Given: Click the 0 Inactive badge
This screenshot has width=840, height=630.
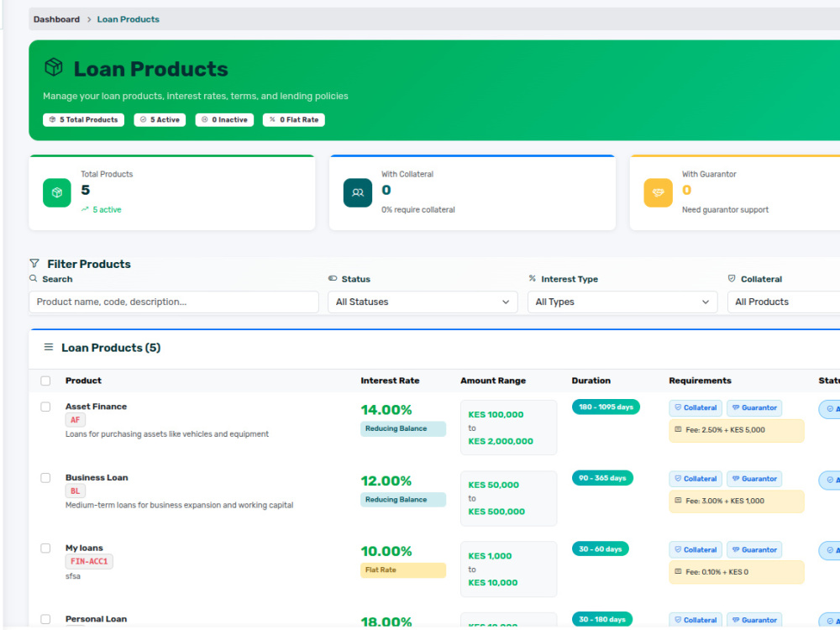Looking at the screenshot, I should click(224, 120).
